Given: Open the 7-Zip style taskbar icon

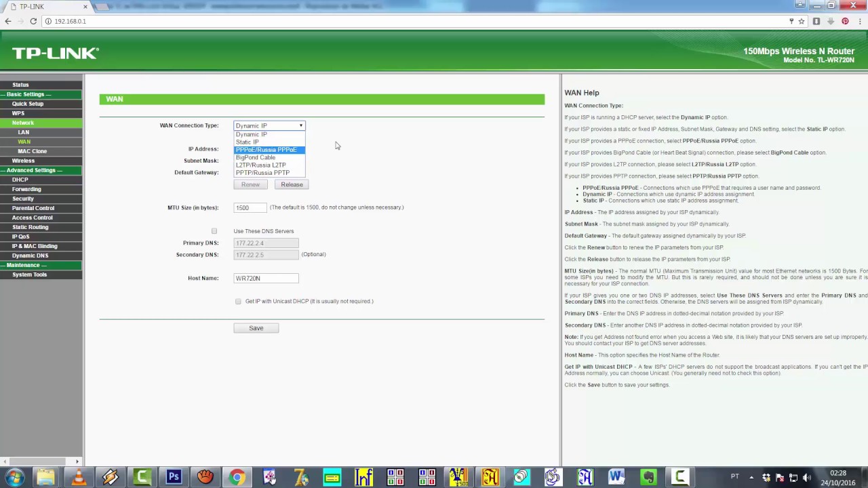Looking at the screenshot, I should pos(300,477).
